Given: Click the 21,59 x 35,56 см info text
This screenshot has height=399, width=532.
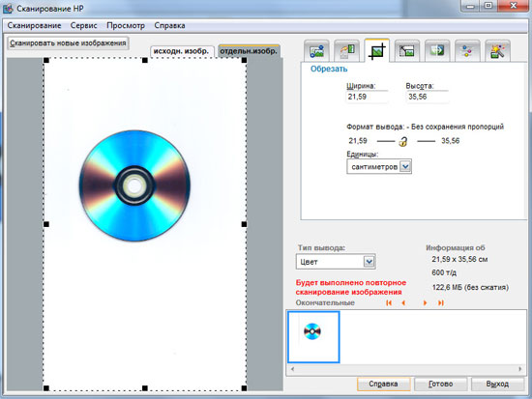Looking at the screenshot, I should click(x=459, y=259).
